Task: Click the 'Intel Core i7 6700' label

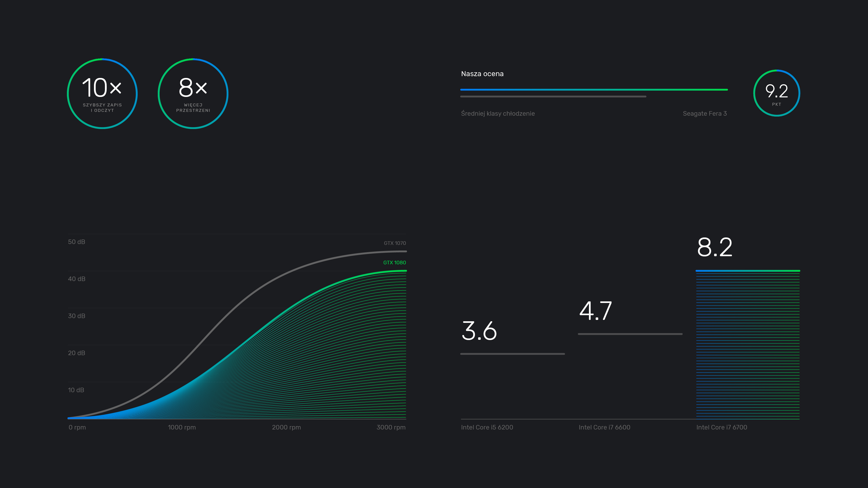Action: click(722, 427)
